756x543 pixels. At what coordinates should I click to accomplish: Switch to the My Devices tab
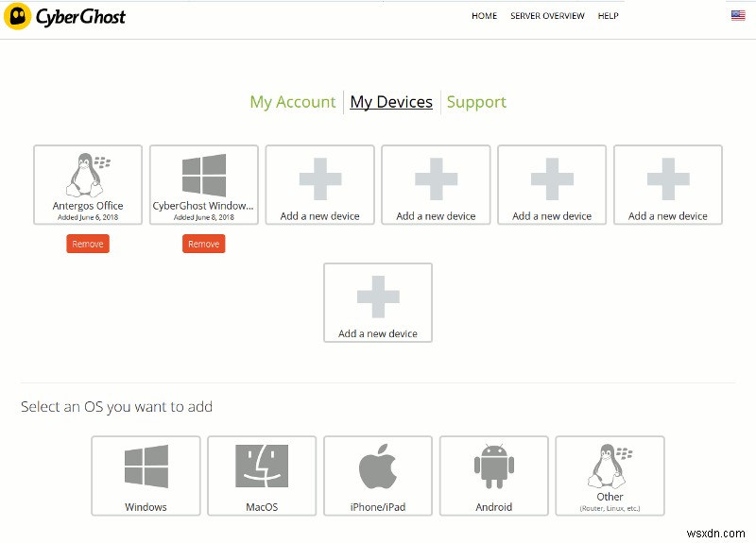391,102
